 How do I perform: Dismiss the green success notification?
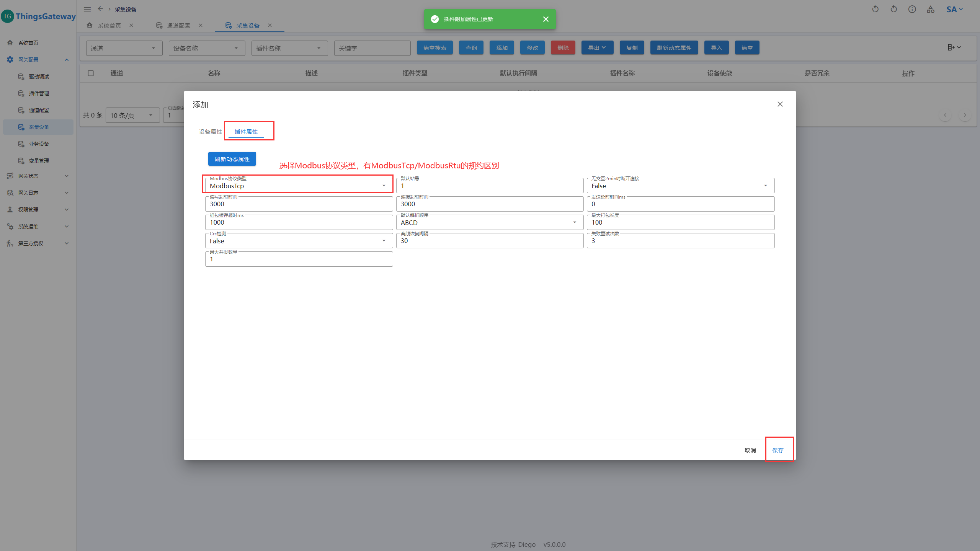point(546,19)
